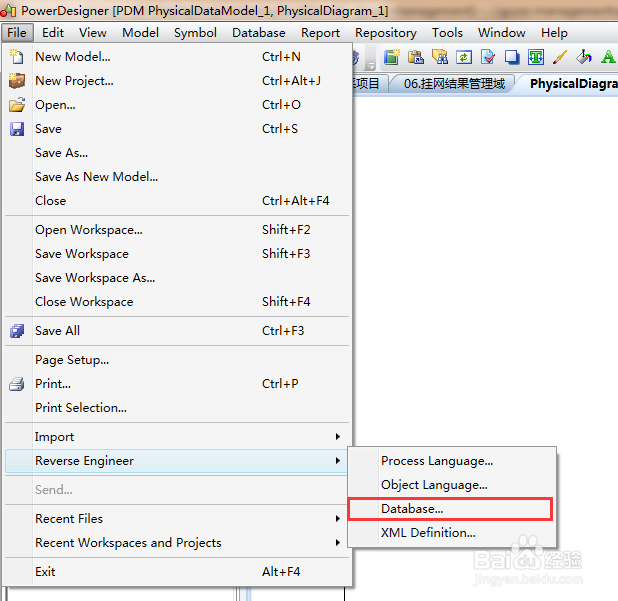Choose Page Setup... entry

(177, 360)
